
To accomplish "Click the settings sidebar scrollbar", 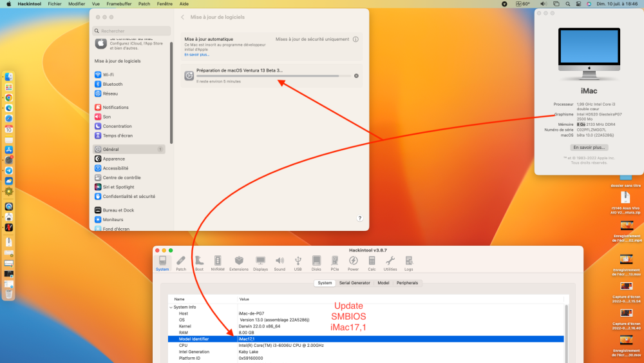I will 171,92.
